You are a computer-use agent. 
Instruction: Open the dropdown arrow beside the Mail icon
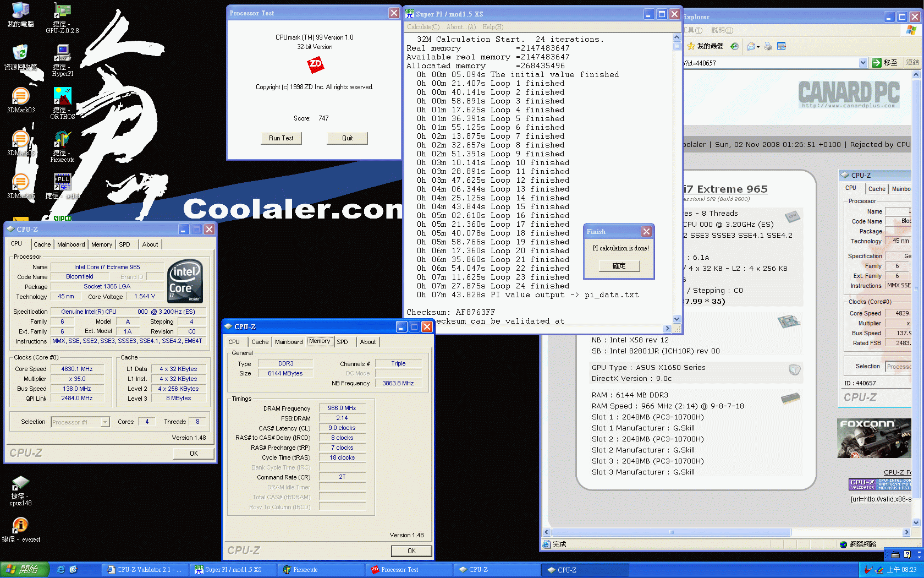pyautogui.click(x=758, y=47)
